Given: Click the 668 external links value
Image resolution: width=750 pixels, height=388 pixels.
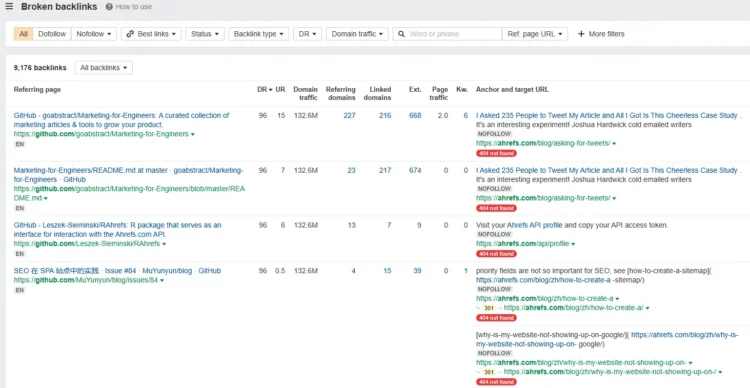Looking at the screenshot, I should [x=415, y=115].
